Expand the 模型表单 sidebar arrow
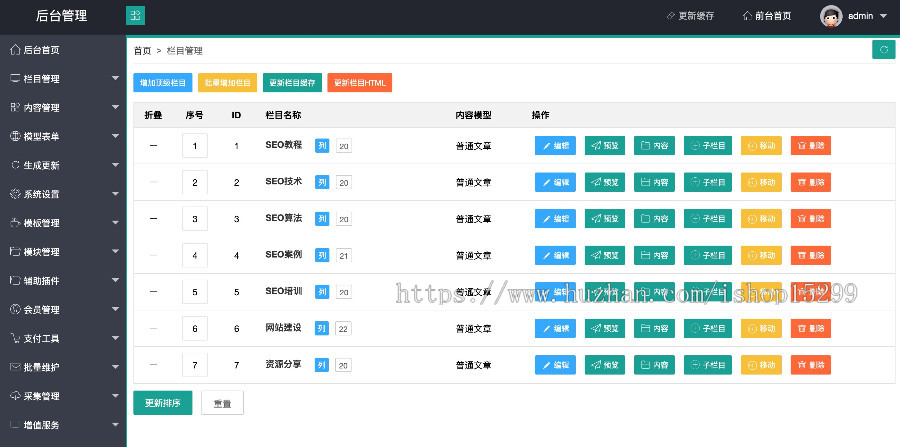Viewport: 900px width, 447px height. point(115,136)
